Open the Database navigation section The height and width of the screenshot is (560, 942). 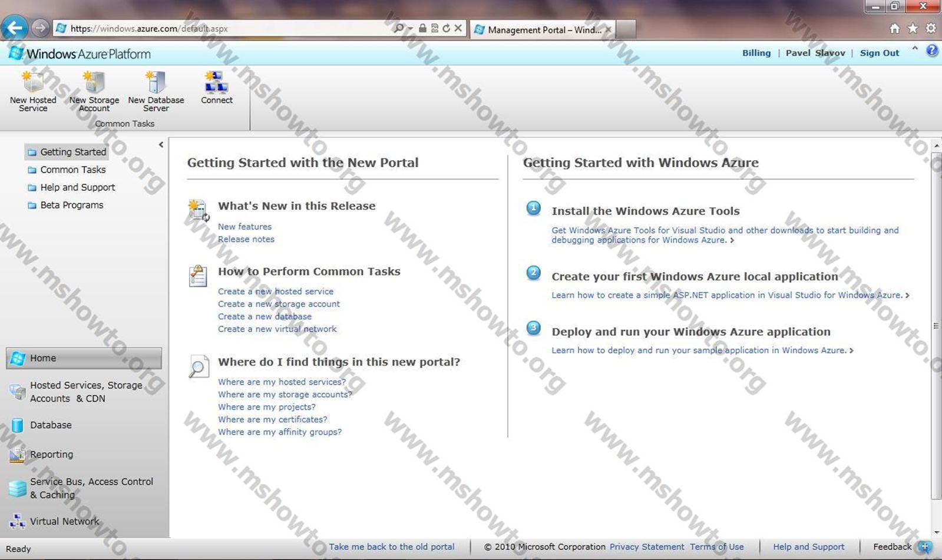[x=84, y=425]
